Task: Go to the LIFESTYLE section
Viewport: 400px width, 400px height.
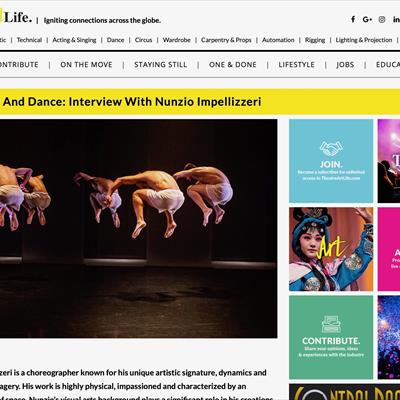Action: (297, 65)
